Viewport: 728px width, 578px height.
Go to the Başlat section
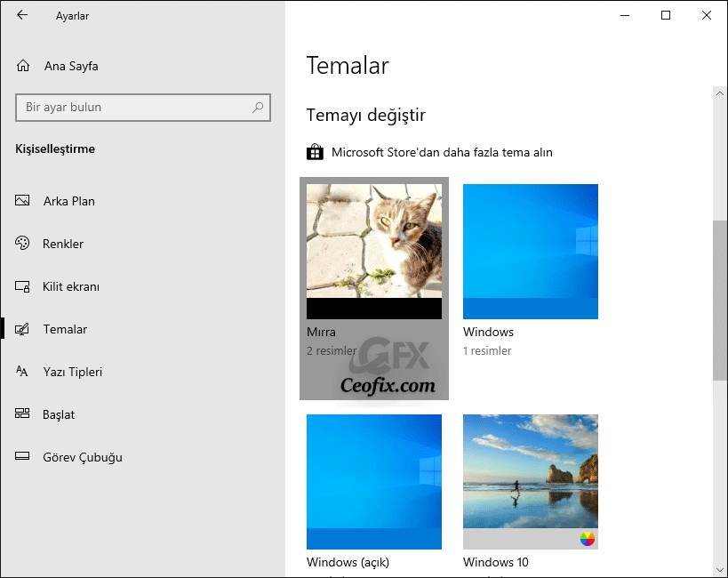coord(59,415)
